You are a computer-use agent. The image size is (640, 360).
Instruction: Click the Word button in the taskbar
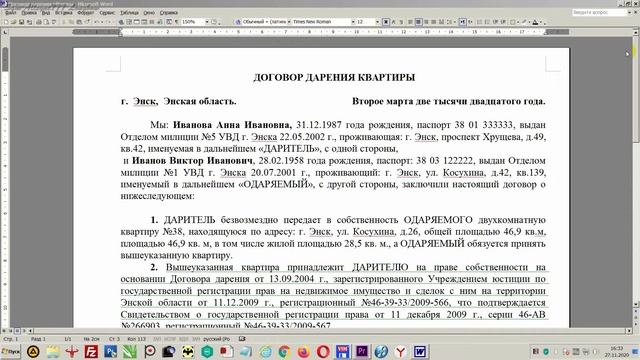point(420,351)
